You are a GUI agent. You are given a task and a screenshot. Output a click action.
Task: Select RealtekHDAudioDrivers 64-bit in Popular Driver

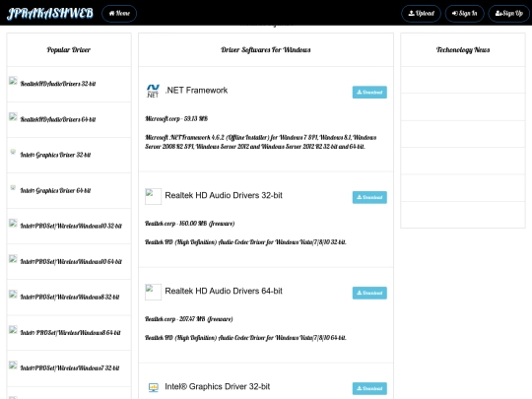click(58, 119)
